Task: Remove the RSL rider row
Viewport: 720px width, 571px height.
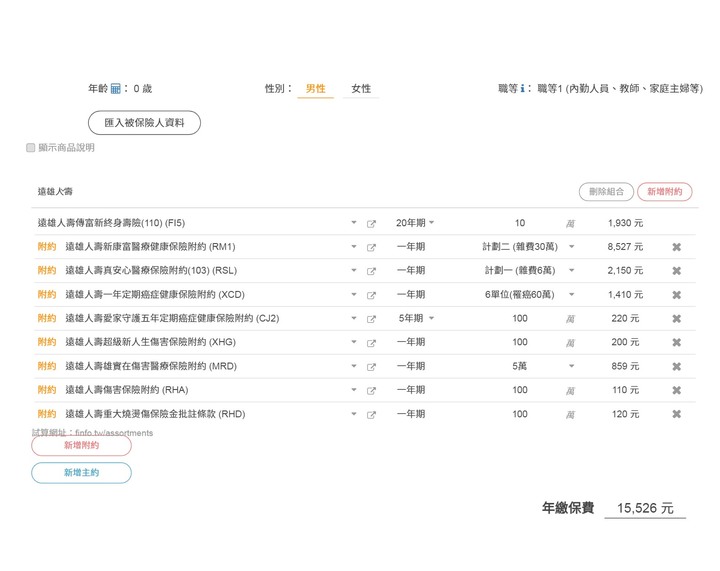Action: [676, 271]
